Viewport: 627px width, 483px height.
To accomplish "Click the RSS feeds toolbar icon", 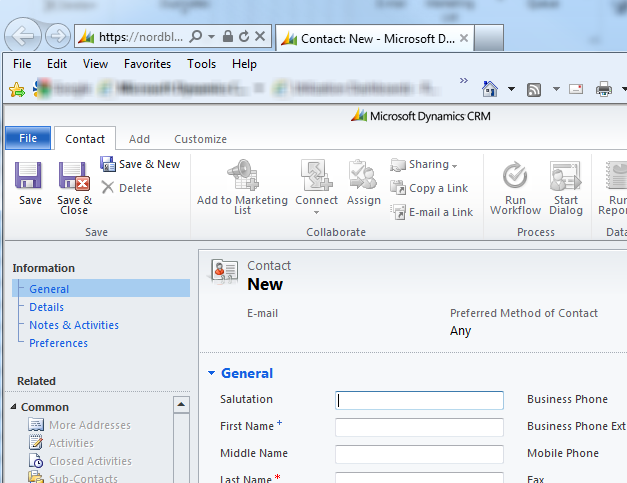I will click(534, 90).
